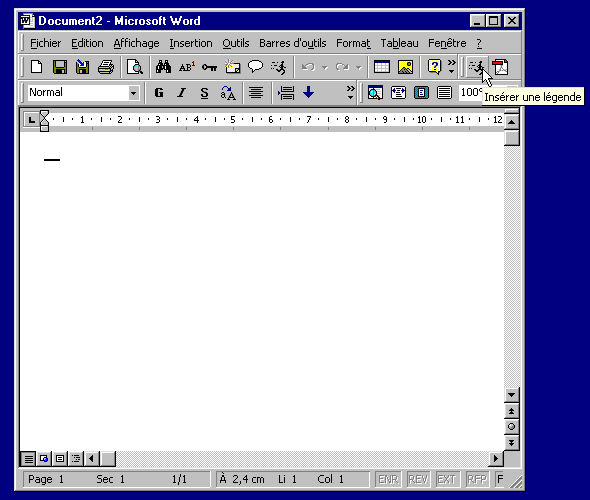Screen dimensions: 590x500
Task: Toggle the ENR status bar indicator
Action: pyautogui.click(x=388, y=479)
